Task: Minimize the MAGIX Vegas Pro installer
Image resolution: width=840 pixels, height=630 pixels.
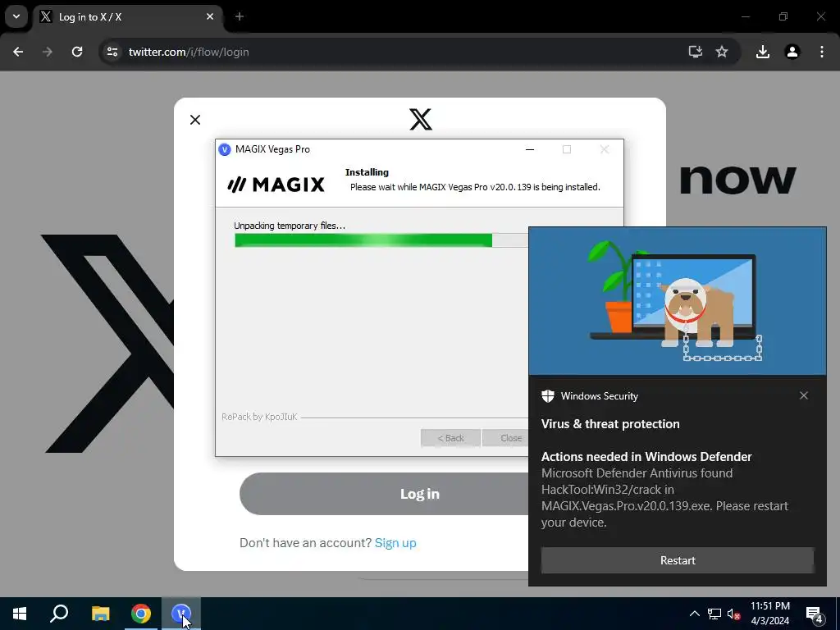Action: [530, 149]
